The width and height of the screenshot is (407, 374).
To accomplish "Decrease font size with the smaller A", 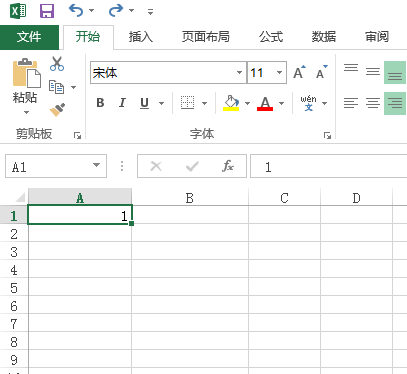I will 322,72.
